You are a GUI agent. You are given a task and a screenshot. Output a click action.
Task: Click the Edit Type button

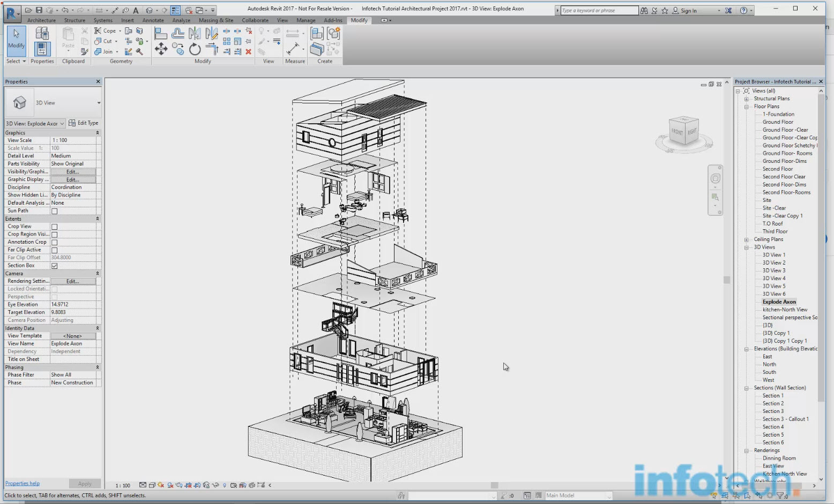pyautogui.click(x=83, y=123)
